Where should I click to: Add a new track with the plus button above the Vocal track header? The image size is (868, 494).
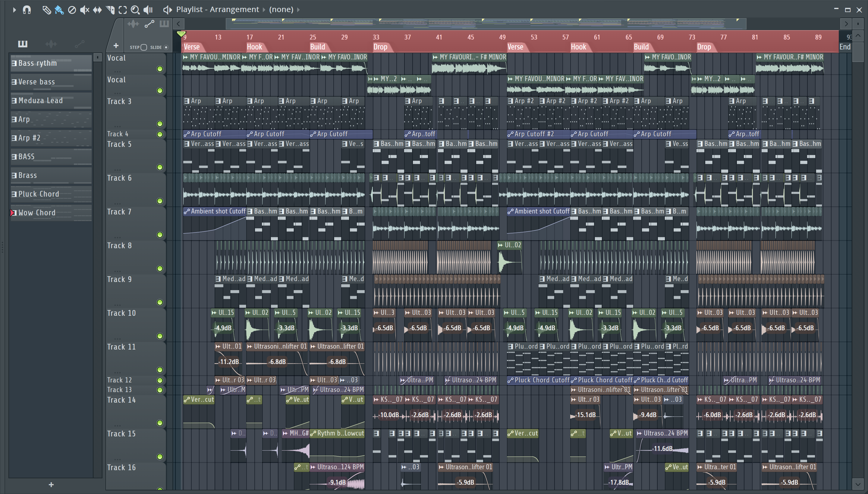(116, 46)
